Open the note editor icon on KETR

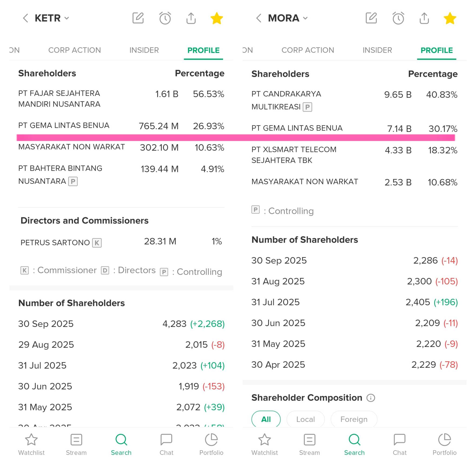138,18
